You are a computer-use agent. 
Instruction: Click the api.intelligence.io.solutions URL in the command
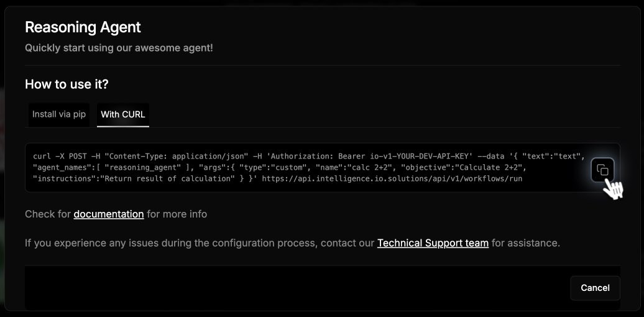pos(392,178)
